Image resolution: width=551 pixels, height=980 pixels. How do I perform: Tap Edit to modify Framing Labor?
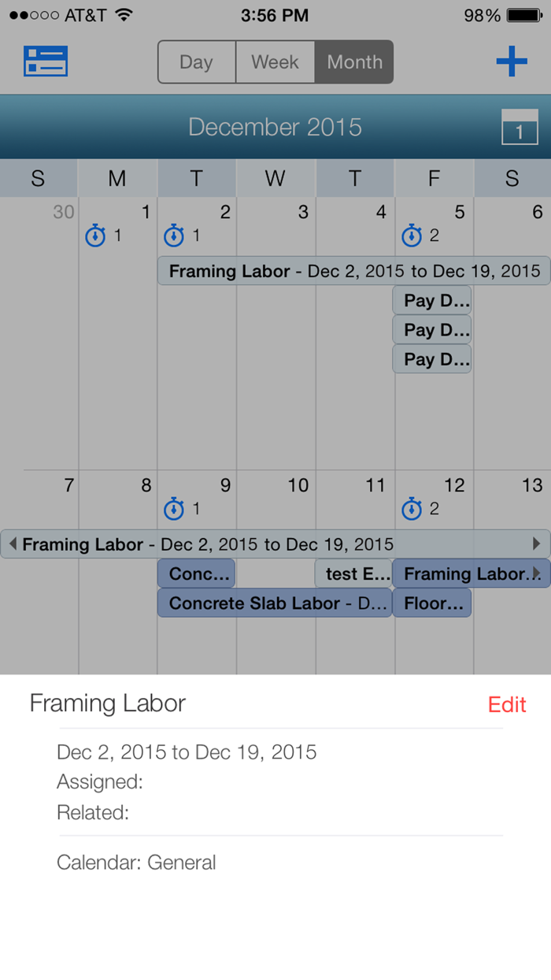coord(506,703)
